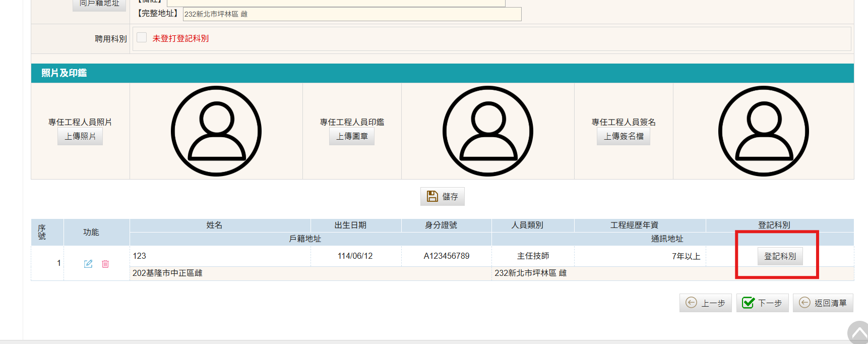Click the engineer signature placeholder image

coord(763,131)
